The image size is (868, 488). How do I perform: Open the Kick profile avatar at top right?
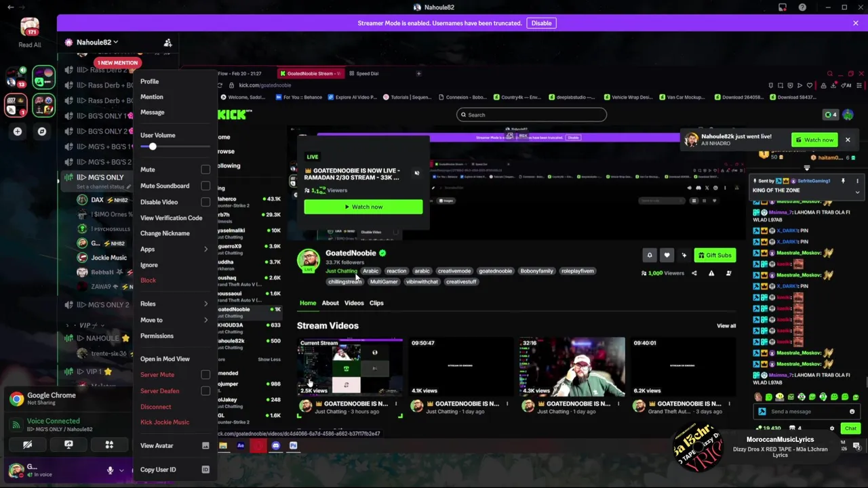click(x=848, y=115)
